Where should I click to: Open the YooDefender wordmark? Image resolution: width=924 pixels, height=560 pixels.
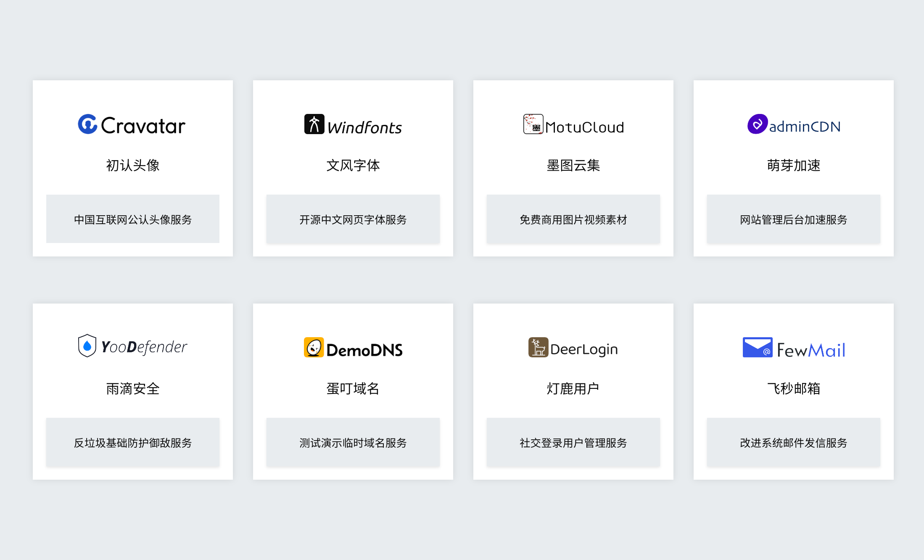tap(144, 347)
